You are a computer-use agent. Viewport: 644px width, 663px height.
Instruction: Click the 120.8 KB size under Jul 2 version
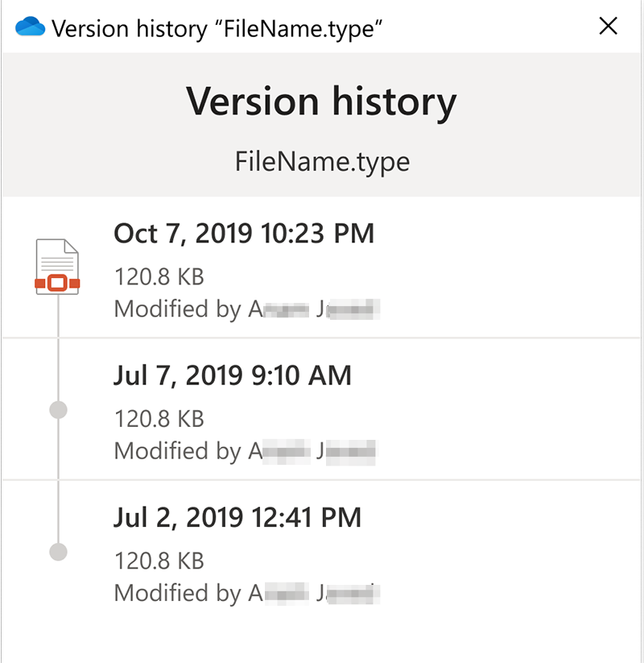click(x=159, y=561)
